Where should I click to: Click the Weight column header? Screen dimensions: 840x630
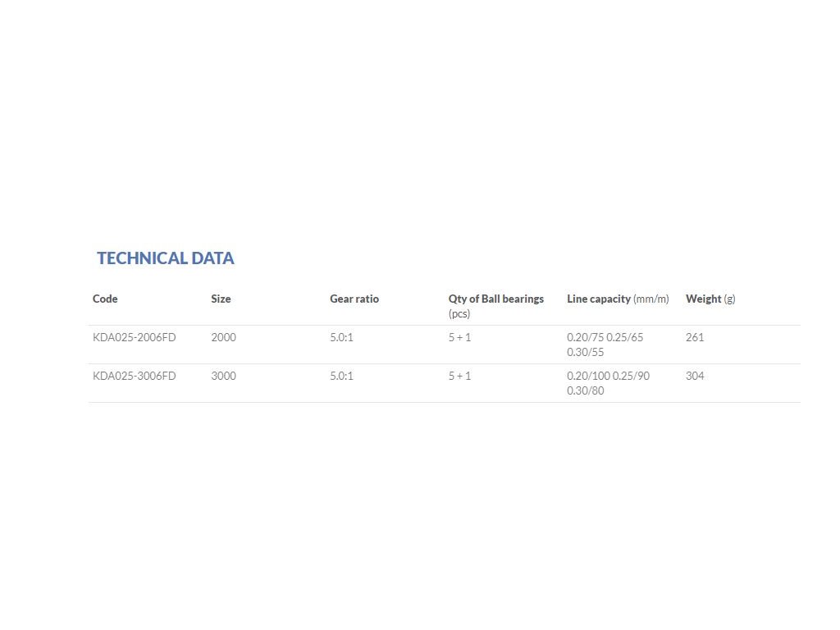[710, 299]
